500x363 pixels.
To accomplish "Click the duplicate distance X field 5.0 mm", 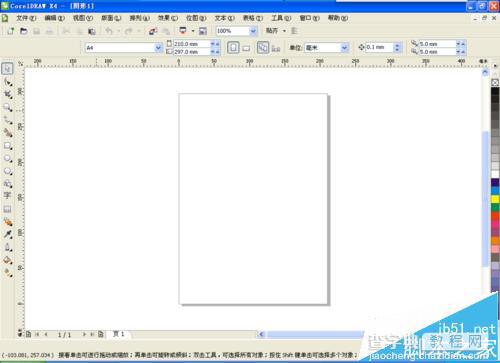I will 437,44.
